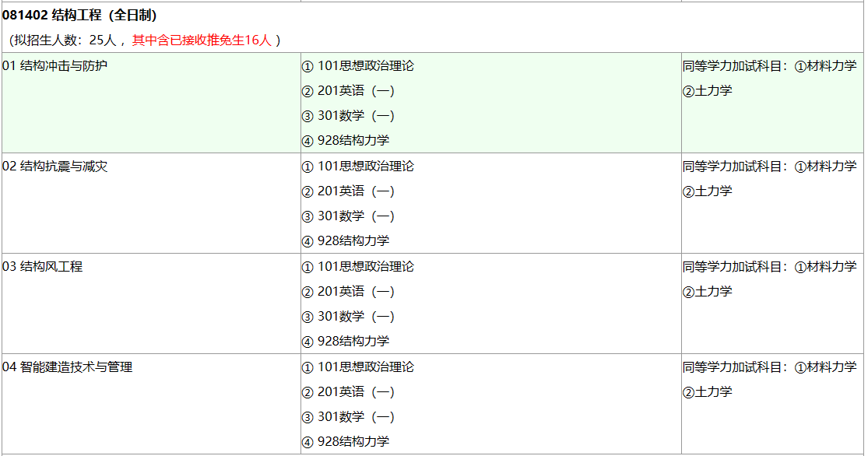Click ②土力学 in the 结构抗震与减灾 row
Viewport: 868px width, 456px height.
point(708,191)
